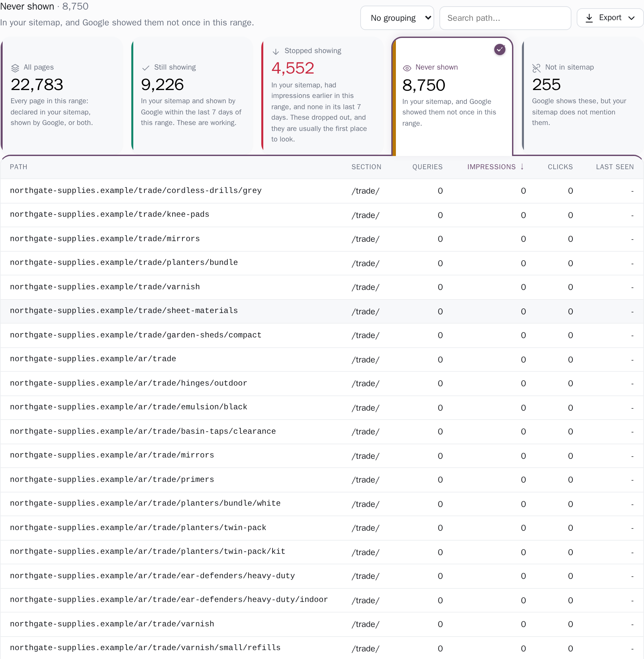Click the 4,552 stopped showing count
644x659 pixels.
(x=293, y=68)
